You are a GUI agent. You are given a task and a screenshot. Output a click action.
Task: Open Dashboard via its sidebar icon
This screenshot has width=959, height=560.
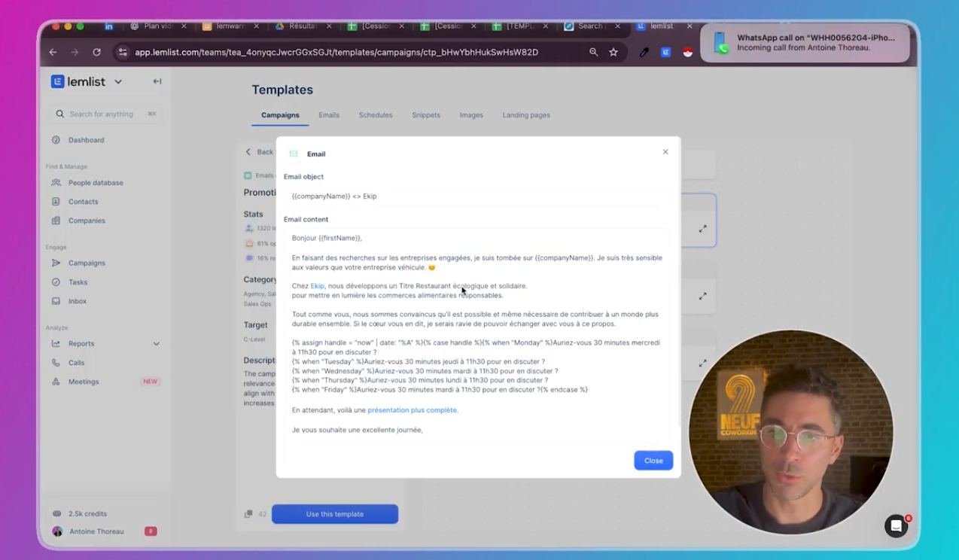pos(56,140)
